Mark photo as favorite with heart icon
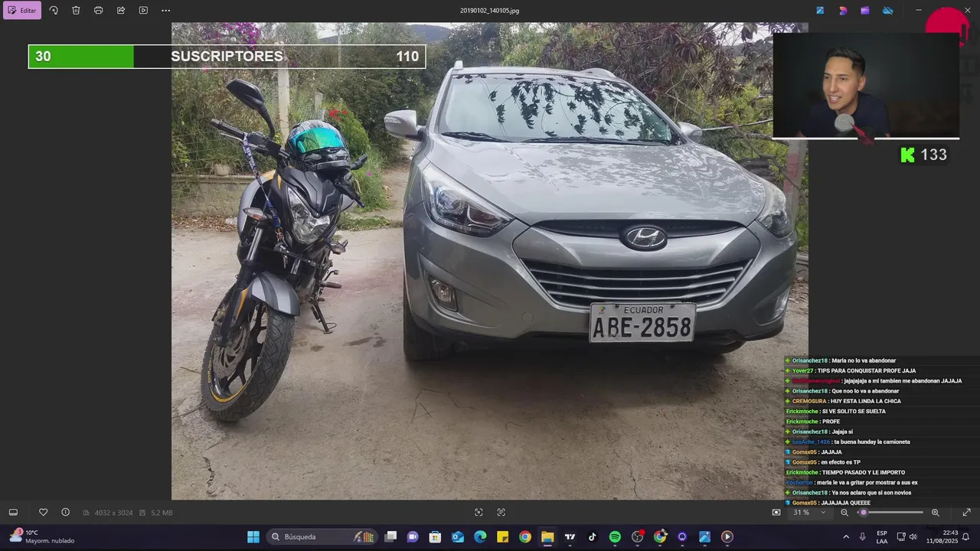The height and width of the screenshot is (551, 980). coord(43,513)
